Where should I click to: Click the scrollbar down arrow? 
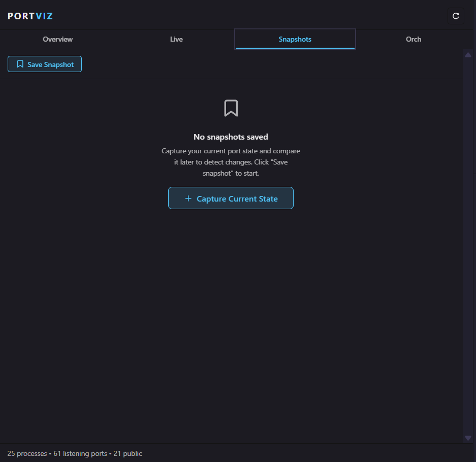point(468,438)
